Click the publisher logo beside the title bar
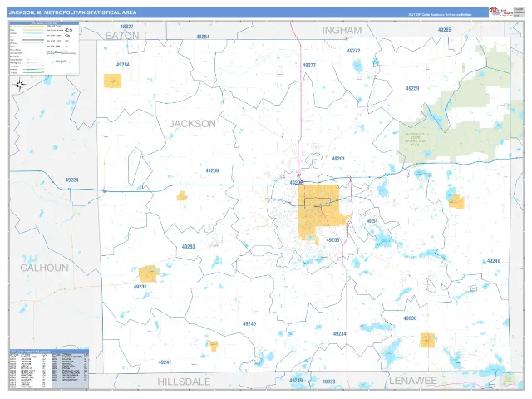 pyautogui.click(x=501, y=12)
